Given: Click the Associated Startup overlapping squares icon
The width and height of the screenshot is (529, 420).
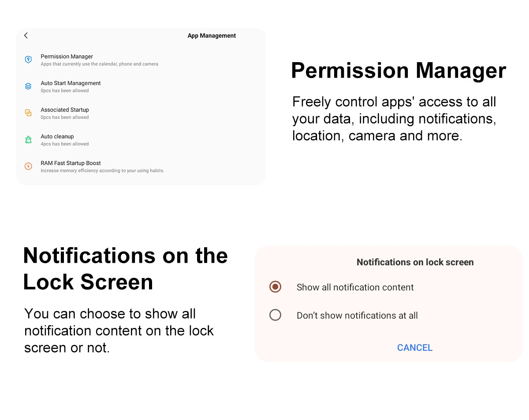Looking at the screenshot, I should (28, 113).
